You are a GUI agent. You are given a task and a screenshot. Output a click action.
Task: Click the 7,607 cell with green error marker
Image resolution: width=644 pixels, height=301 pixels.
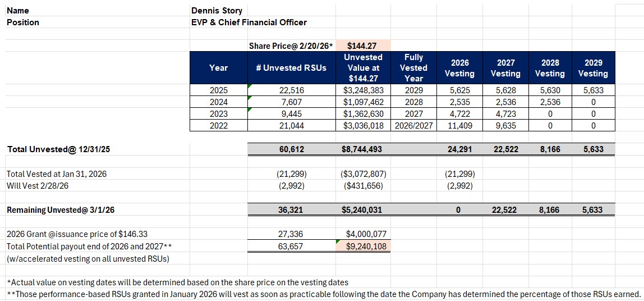(x=291, y=102)
